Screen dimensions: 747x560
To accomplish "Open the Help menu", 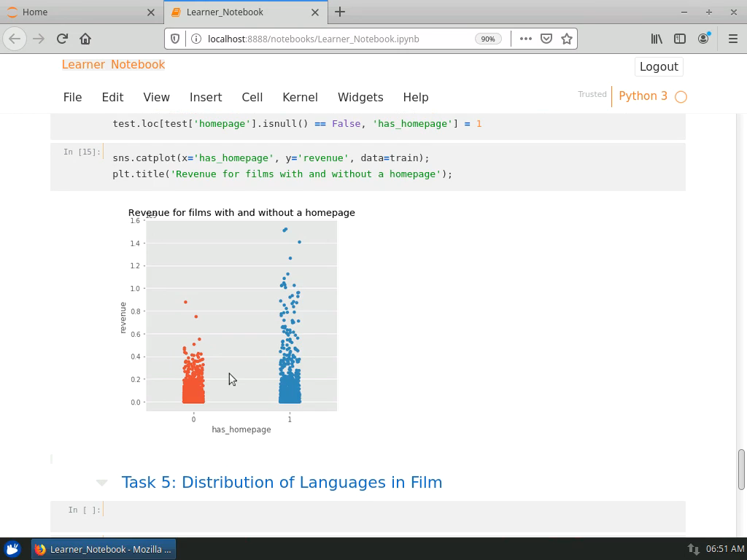I will tap(415, 97).
